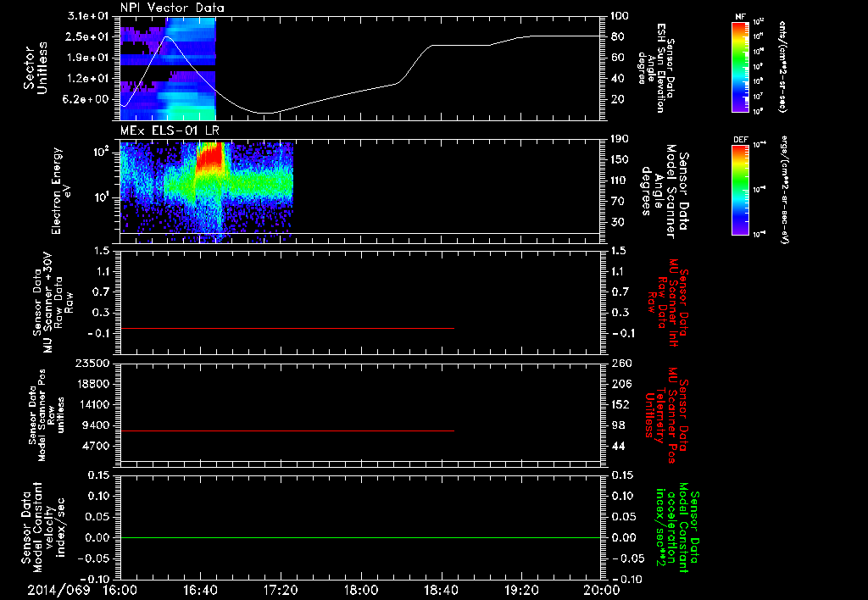Click the '1.2e+01' sector tick label
Screen dimensions: 868x600
tap(88, 79)
